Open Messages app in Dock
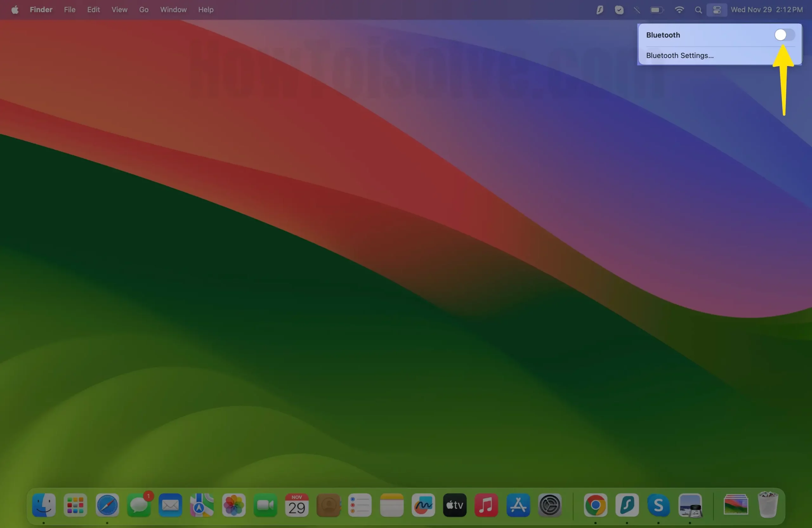812x528 pixels. (x=139, y=505)
